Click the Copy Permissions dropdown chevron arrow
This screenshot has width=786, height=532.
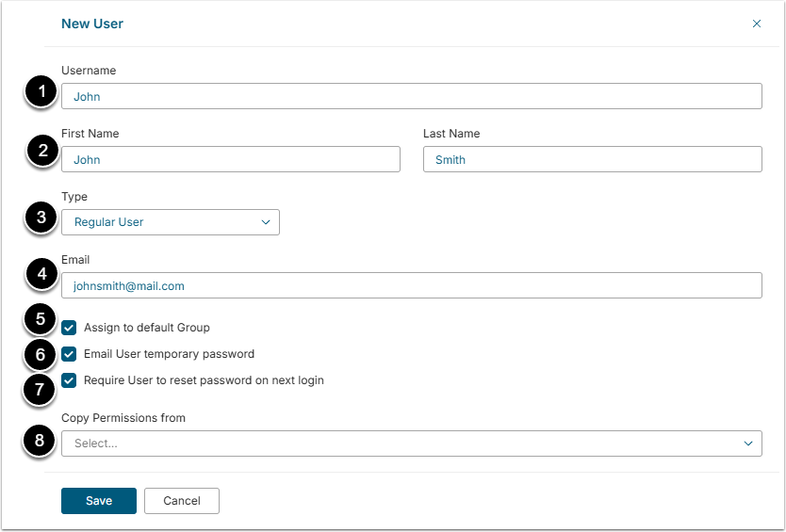pos(748,443)
